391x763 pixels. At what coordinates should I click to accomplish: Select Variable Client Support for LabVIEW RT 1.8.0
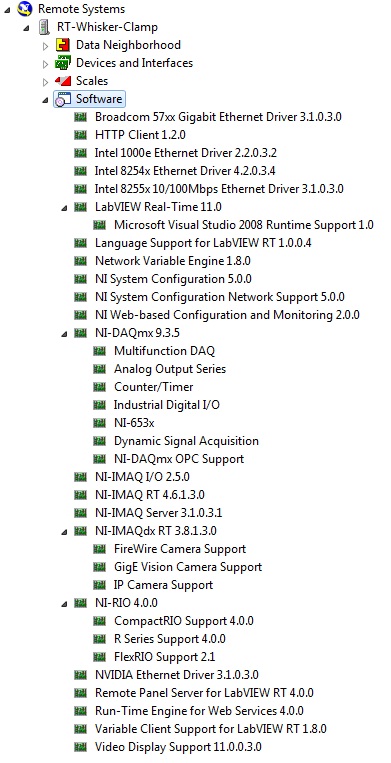(211, 729)
